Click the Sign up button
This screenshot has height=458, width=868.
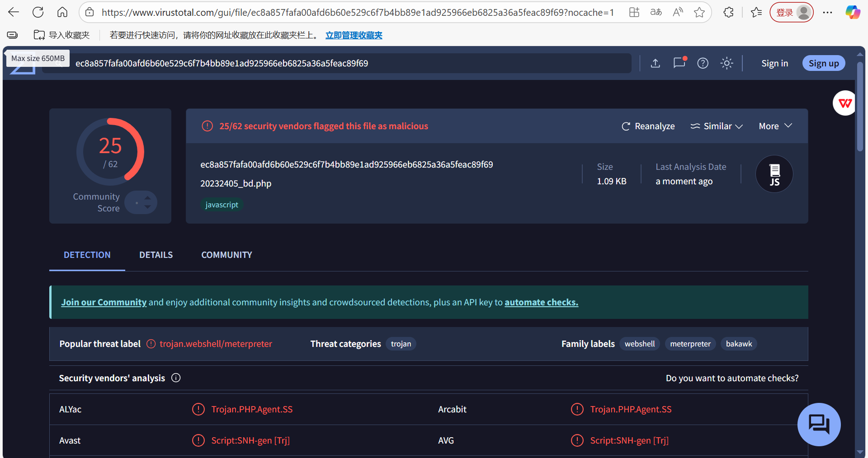824,63
